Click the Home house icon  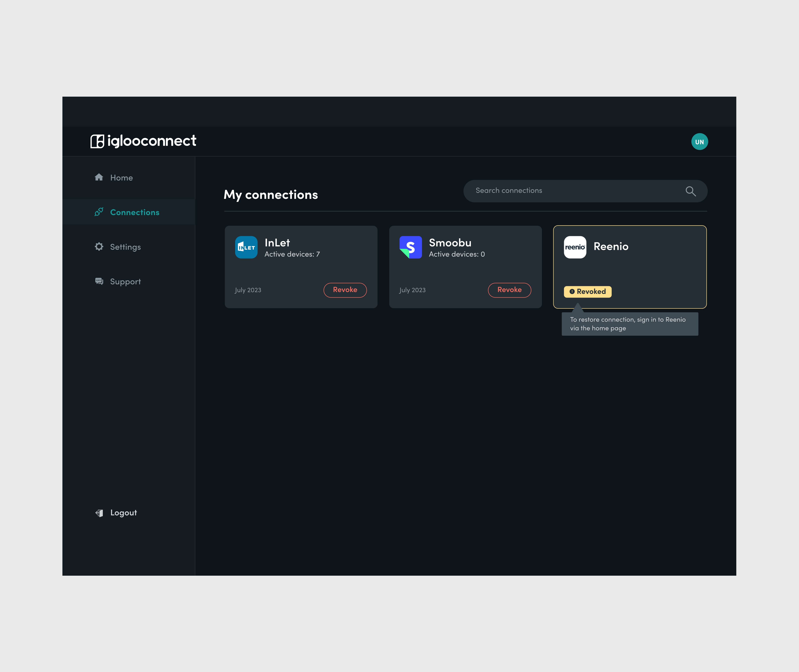99,177
